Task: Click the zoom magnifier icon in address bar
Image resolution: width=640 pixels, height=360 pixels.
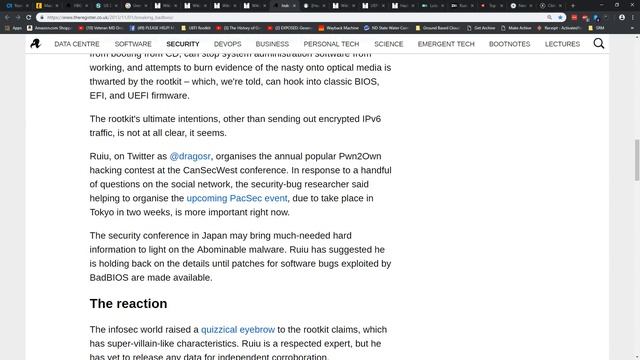Action: point(549,18)
